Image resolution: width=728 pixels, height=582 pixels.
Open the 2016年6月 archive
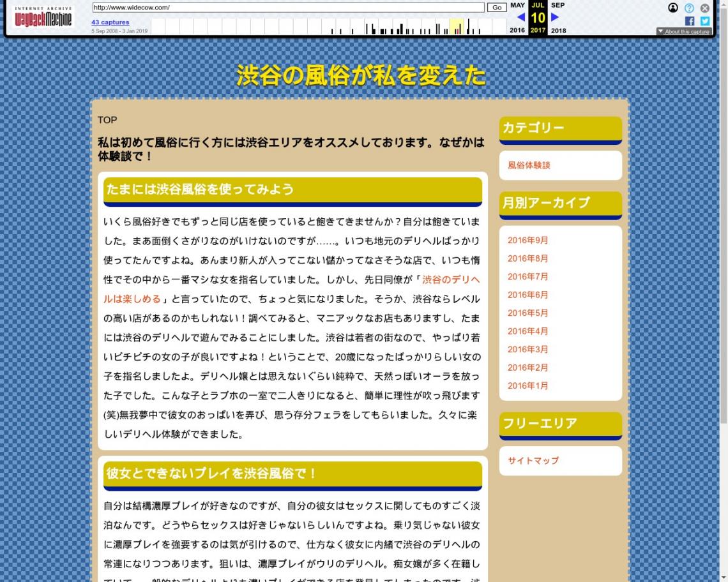528,295
